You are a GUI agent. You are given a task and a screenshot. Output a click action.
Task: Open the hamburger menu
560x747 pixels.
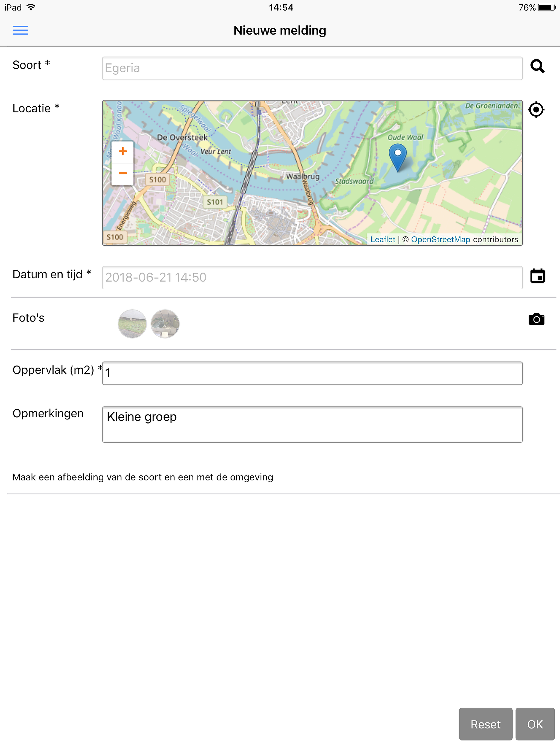click(20, 30)
